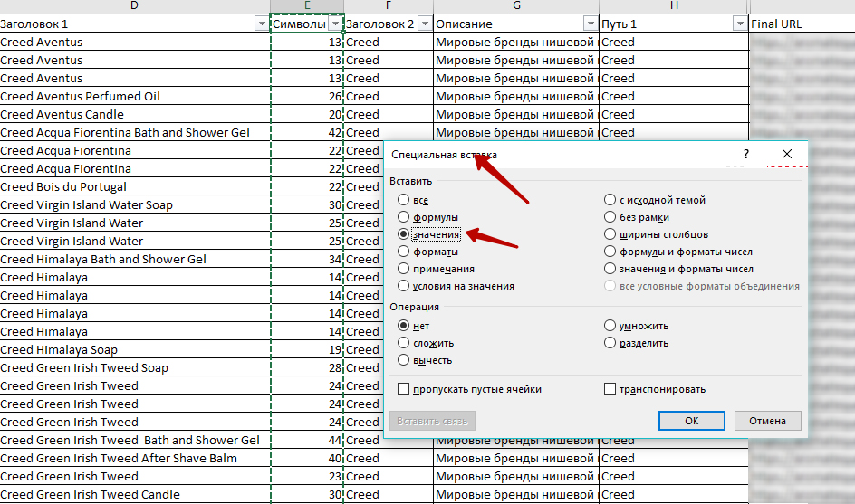Click cell 'Creed Bois du Portugal'

(135, 186)
